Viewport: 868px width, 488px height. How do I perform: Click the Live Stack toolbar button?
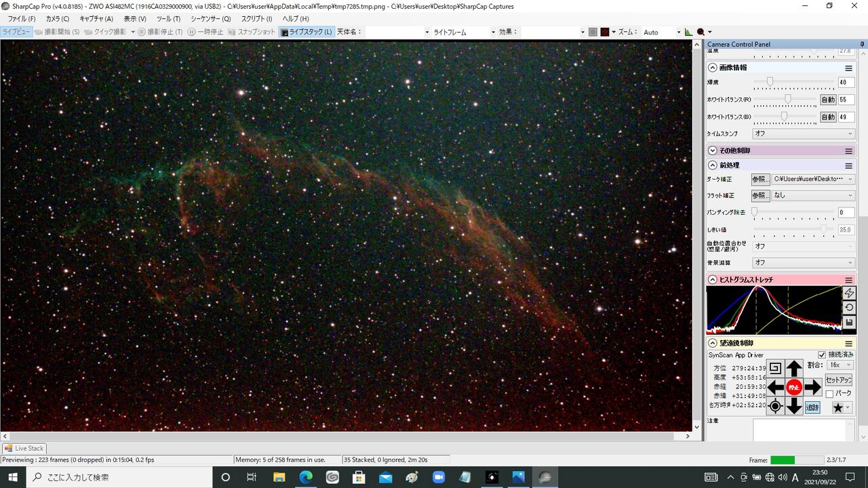(307, 32)
